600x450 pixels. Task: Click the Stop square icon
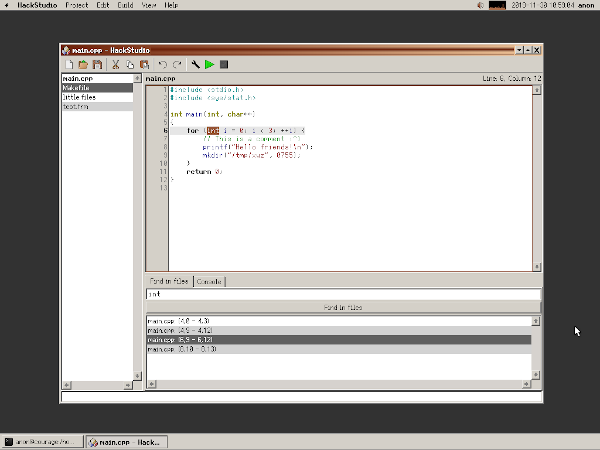(x=224, y=65)
